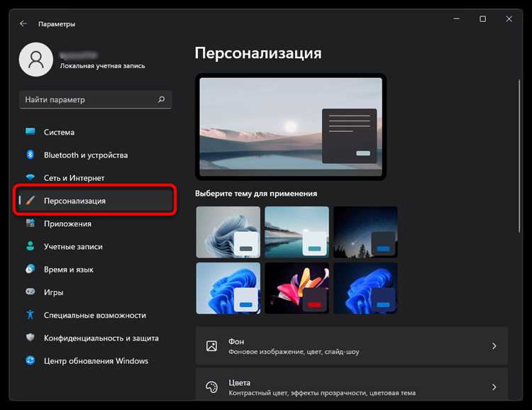This screenshot has width=532, height=410.
Task: Click the desktop preview image
Action: point(291,127)
